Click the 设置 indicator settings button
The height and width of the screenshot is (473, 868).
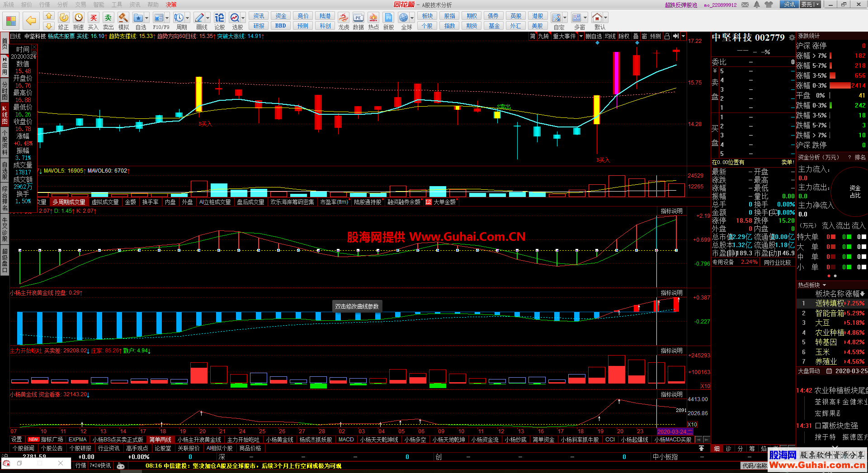tap(17, 440)
